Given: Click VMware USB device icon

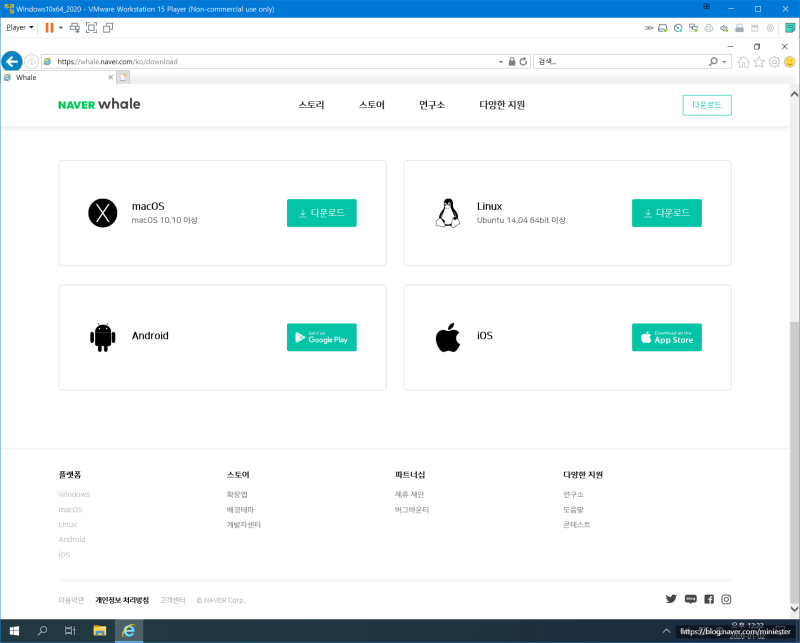Looking at the screenshot, I should (739, 28).
